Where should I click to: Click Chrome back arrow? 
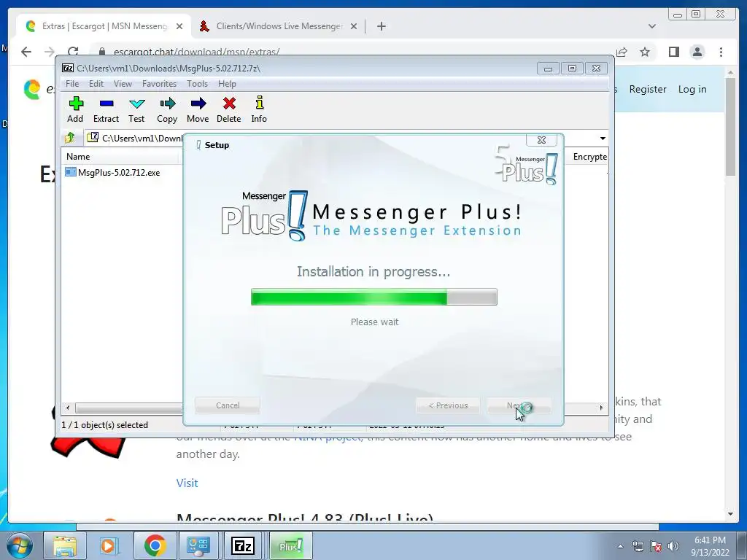tap(26, 52)
